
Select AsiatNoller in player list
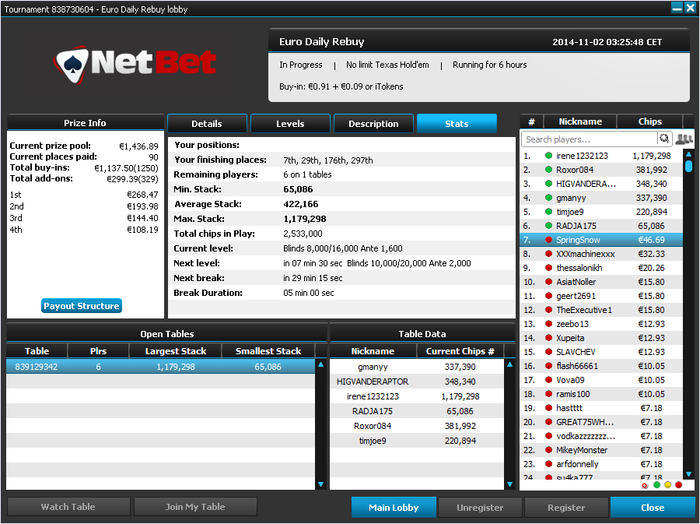pyautogui.click(x=601, y=282)
